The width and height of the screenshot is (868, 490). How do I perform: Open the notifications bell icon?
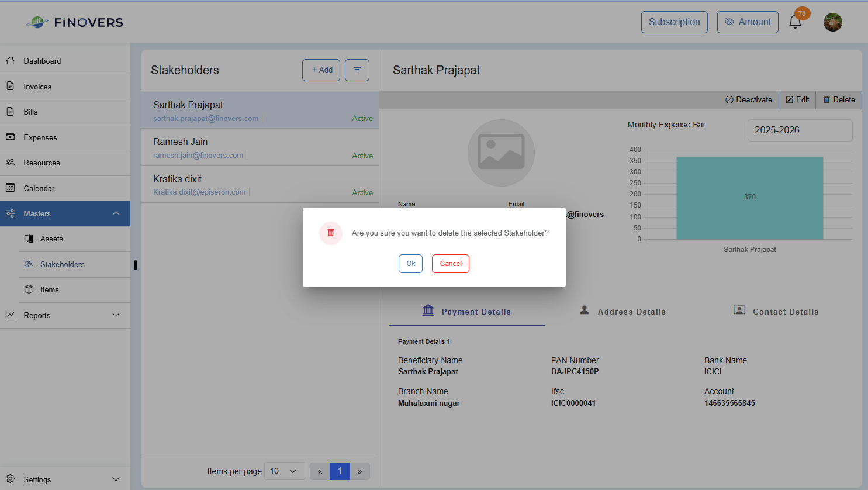[795, 22]
